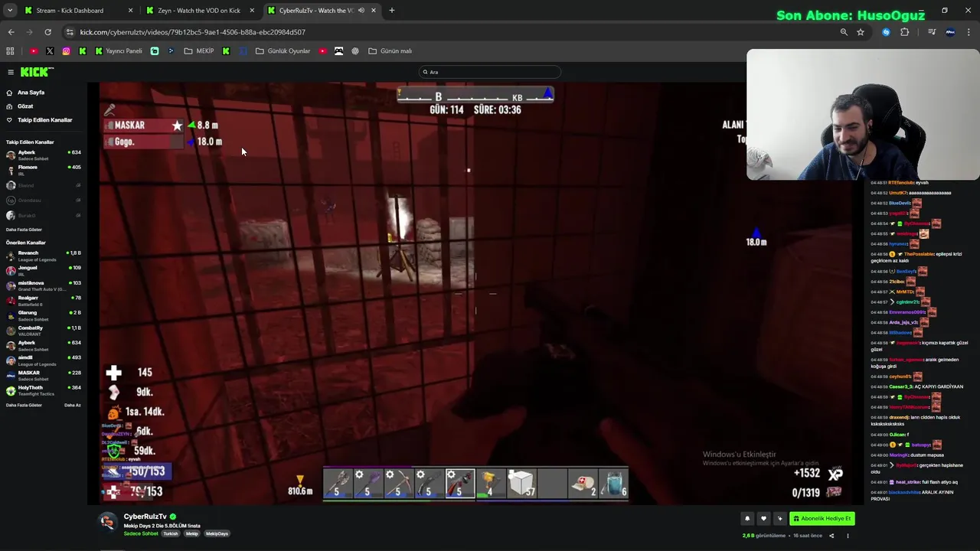Open the video options three-dot menu
Image resolution: width=980 pixels, height=551 pixels.
848,536
